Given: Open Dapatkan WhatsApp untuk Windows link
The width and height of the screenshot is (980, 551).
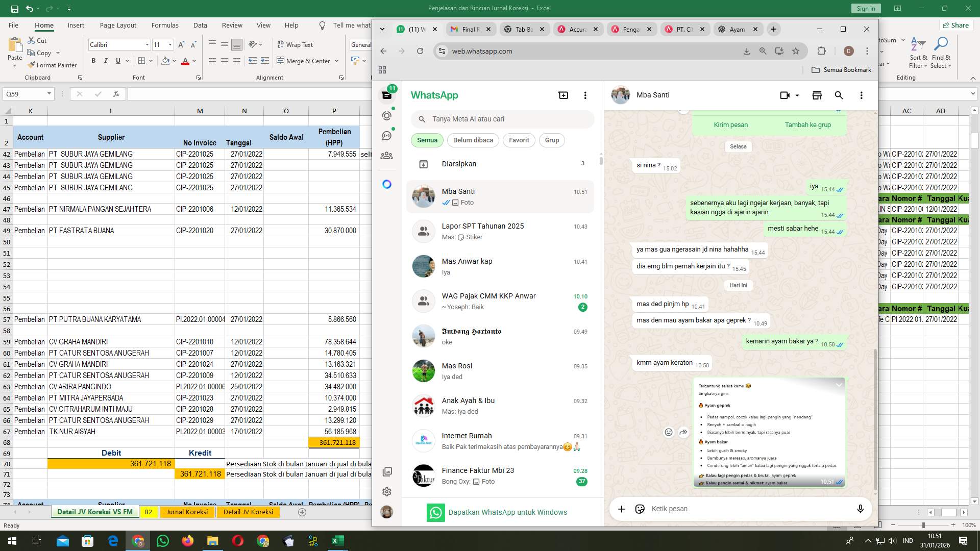Looking at the screenshot, I should tap(508, 512).
